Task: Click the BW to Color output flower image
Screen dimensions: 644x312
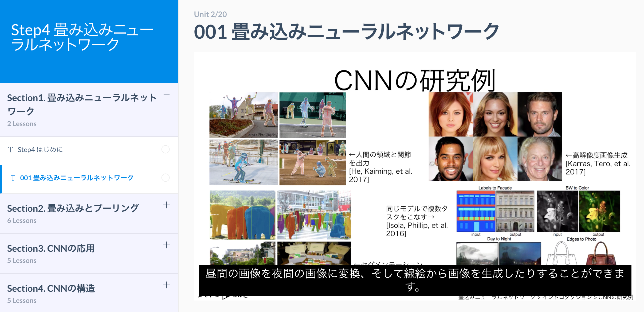Action: click(x=599, y=211)
